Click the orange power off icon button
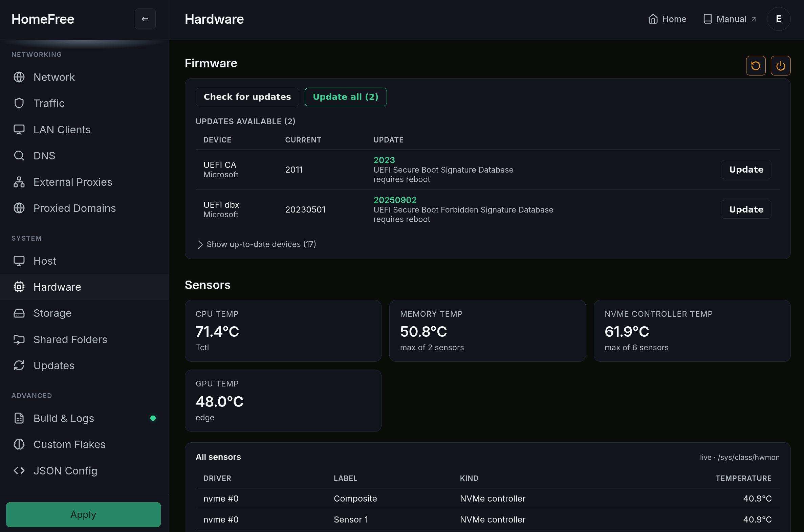This screenshot has width=804, height=532. click(781, 65)
